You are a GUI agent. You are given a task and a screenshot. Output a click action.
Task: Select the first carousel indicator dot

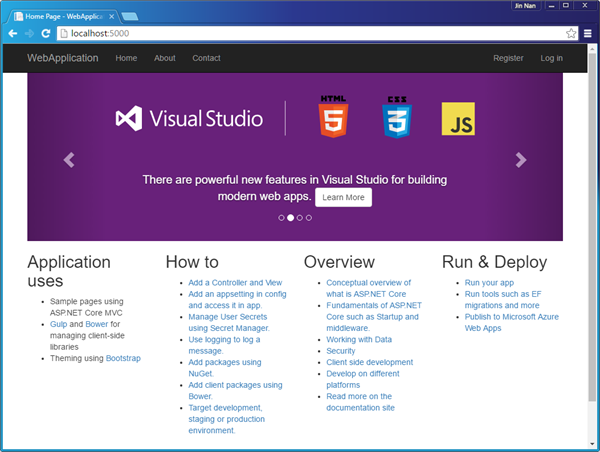[281, 218]
